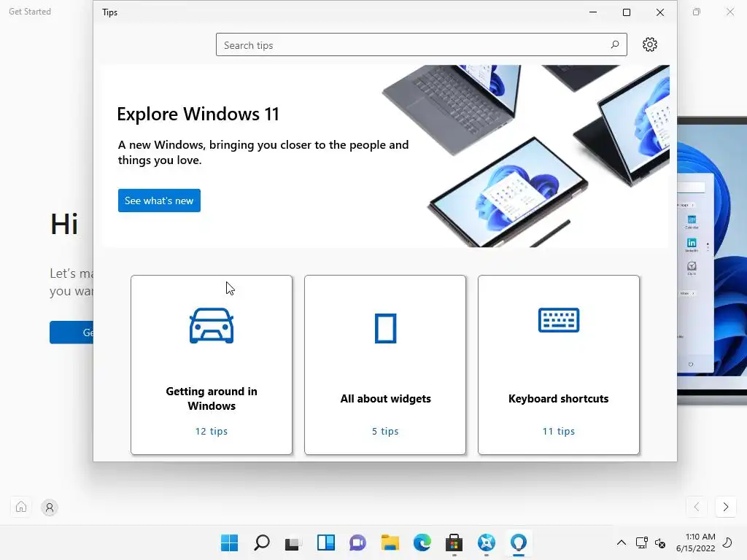Click the keyboard icon on shortcuts card
Screen dimensions: 747x560
pyautogui.click(x=559, y=320)
